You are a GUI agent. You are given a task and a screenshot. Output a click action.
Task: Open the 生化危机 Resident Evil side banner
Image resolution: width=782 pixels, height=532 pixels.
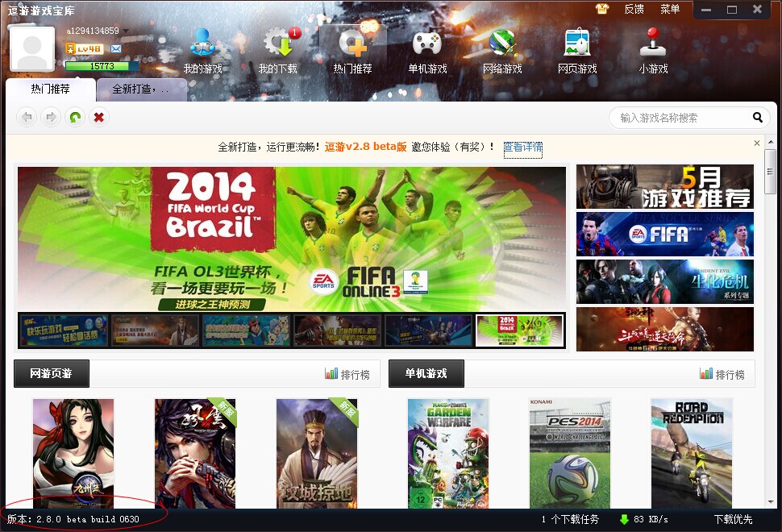tap(665, 281)
